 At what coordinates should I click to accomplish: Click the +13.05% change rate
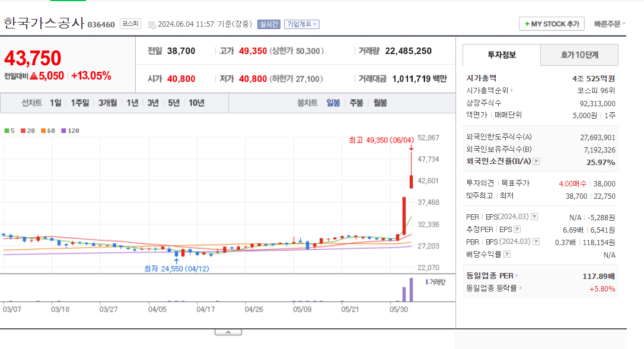tap(91, 75)
